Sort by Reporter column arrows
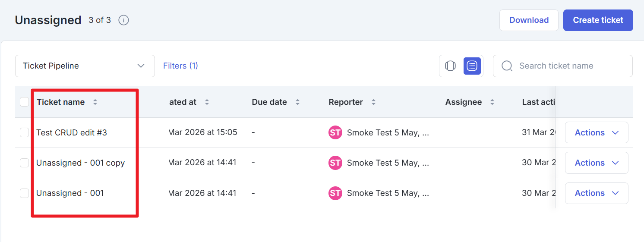Image resolution: width=644 pixels, height=242 pixels. coord(373,102)
